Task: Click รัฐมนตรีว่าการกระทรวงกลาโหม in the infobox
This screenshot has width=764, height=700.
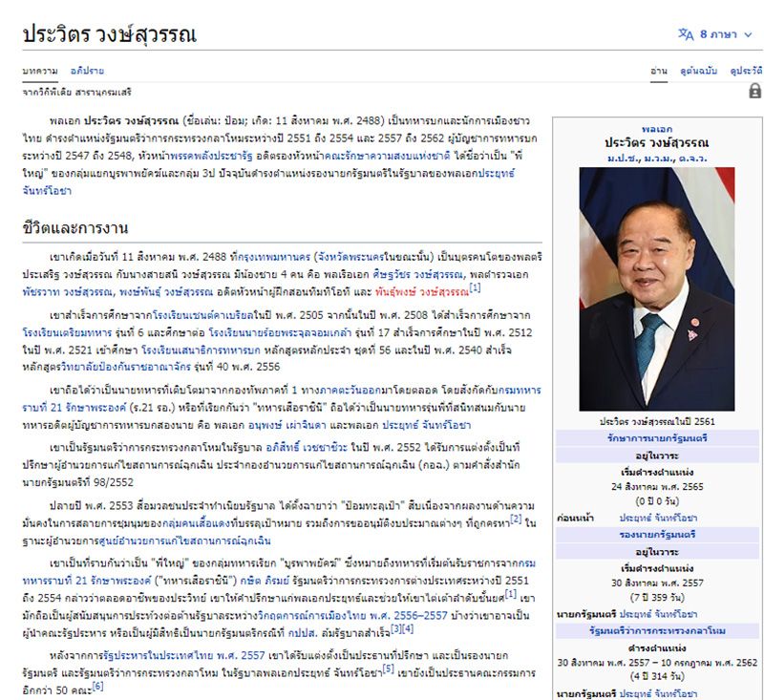Action: 656,630
